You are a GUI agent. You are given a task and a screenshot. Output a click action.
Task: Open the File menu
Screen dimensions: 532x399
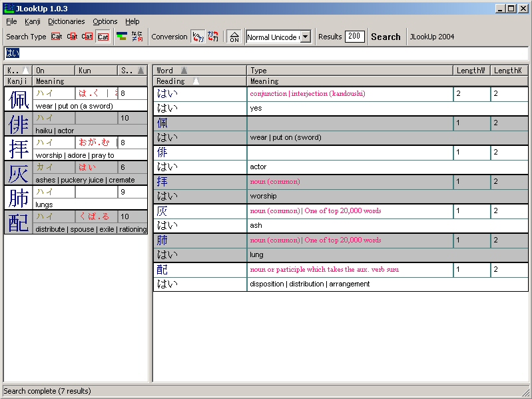tap(11, 21)
